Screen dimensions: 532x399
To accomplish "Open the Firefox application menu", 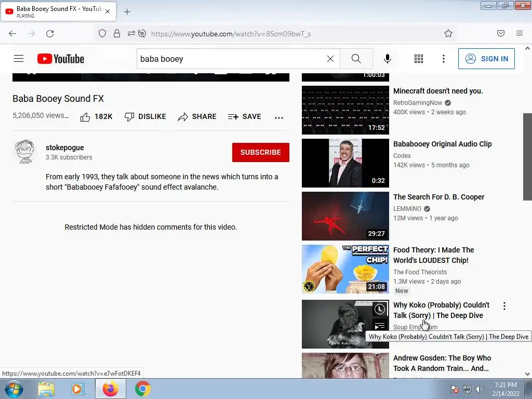I will (x=520, y=33).
